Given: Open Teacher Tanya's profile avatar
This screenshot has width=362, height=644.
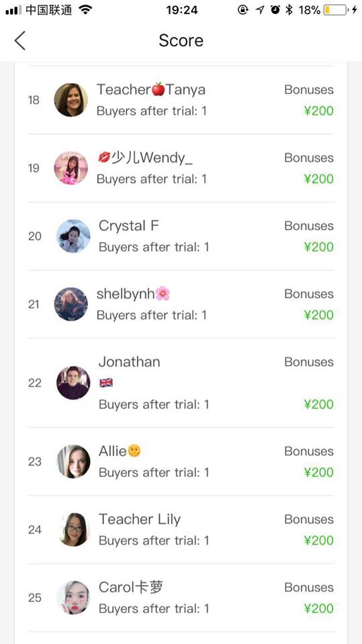Looking at the screenshot, I should coord(71,100).
